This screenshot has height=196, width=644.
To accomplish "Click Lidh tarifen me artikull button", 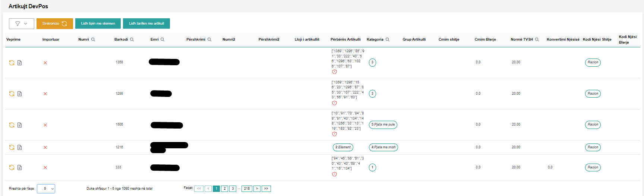I will coord(146,23).
